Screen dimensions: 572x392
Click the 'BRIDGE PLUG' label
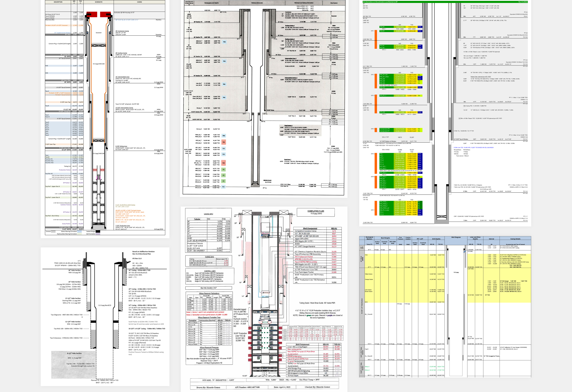267,180
